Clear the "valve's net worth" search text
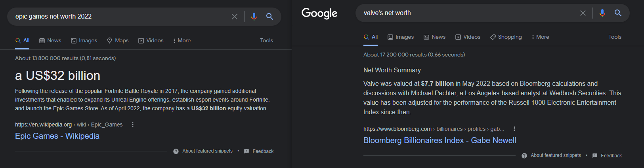Viewport: 644px width, 168px height. tap(583, 13)
